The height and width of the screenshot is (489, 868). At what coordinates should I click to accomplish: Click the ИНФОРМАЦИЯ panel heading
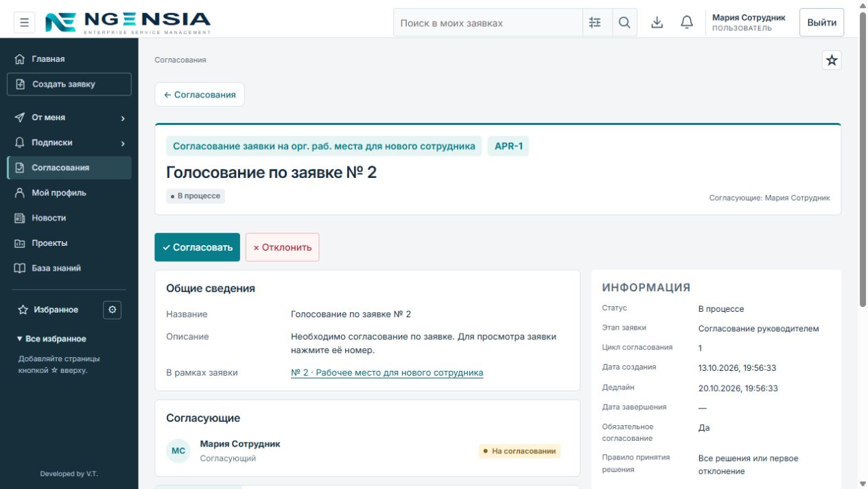pyautogui.click(x=646, y=288)
